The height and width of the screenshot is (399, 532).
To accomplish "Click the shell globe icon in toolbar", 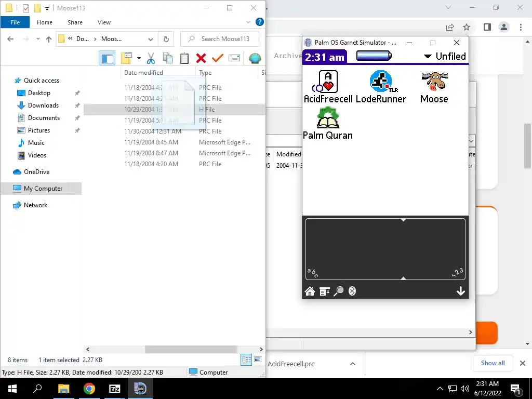I will coord(255,58).
